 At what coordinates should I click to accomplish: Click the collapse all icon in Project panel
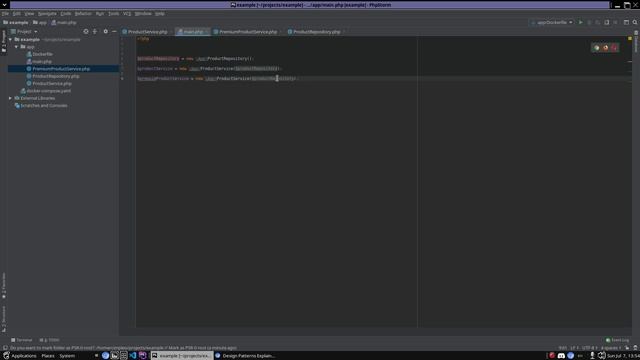(95, 31)
